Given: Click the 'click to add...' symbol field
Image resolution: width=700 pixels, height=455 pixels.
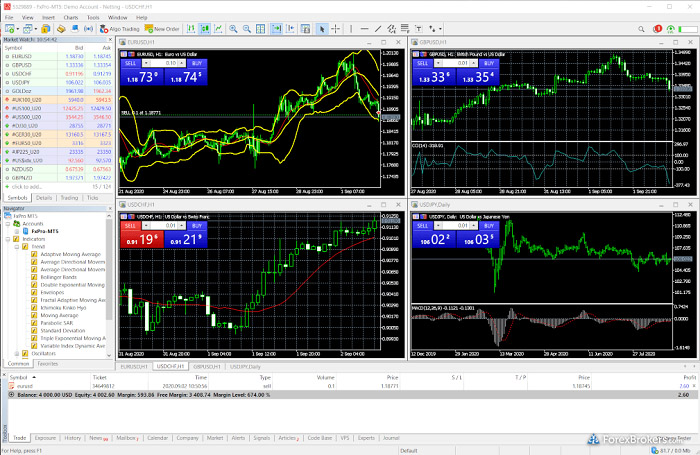Looking at the screenshot, I should [x=27, y=187].
